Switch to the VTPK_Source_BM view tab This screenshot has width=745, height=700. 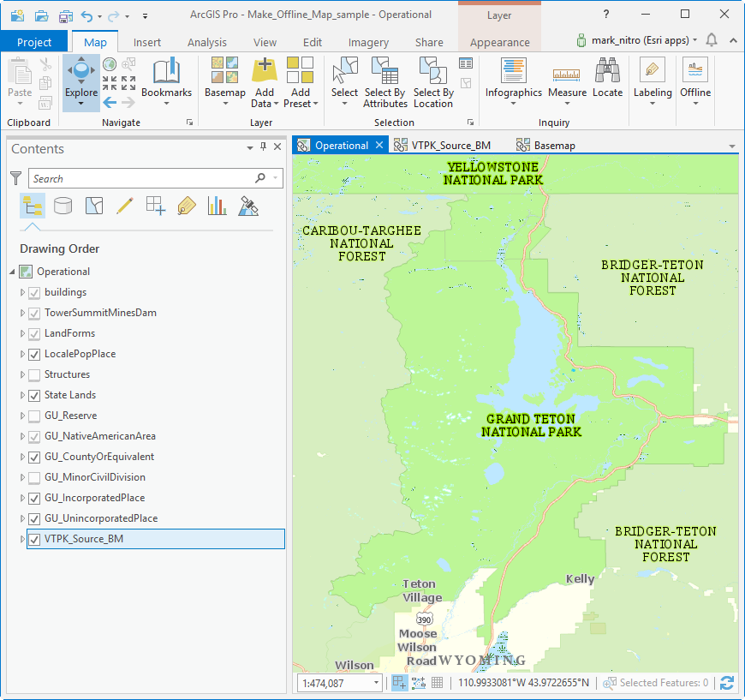pos(443,145)
